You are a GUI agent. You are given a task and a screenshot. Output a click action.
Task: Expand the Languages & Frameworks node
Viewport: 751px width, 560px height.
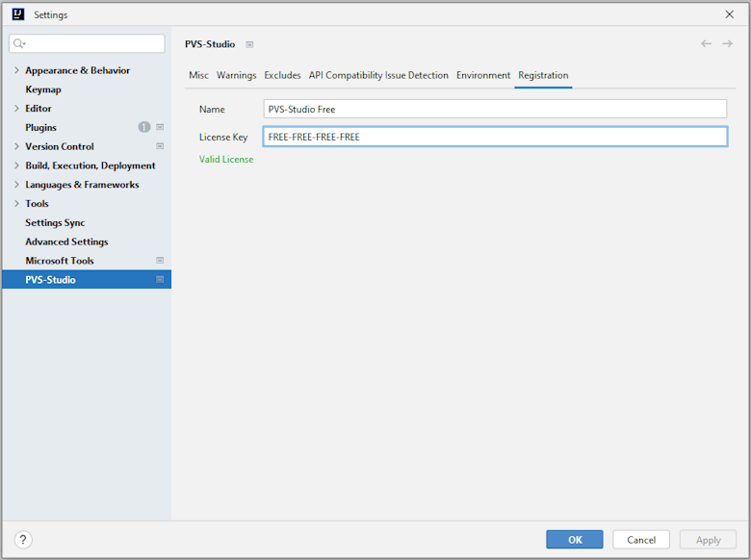[x=16, y=185]
